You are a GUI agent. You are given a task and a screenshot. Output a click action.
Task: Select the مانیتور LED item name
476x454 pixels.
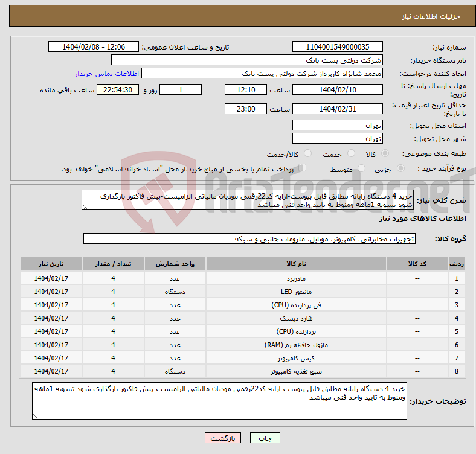tap(296, 292)
